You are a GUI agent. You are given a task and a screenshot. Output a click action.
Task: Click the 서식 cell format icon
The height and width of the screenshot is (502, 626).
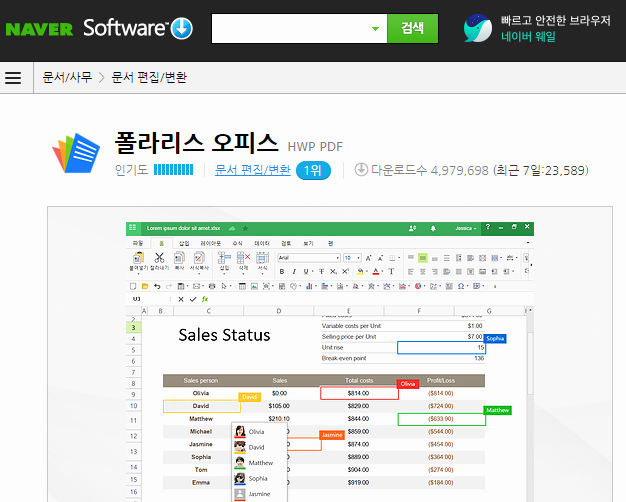click(262, 258)
